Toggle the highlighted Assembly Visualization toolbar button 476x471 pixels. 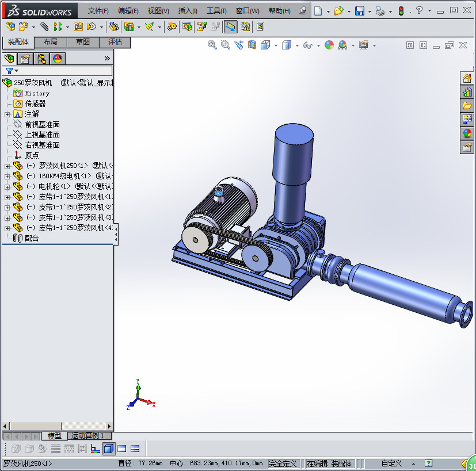[x=230, y=27]
